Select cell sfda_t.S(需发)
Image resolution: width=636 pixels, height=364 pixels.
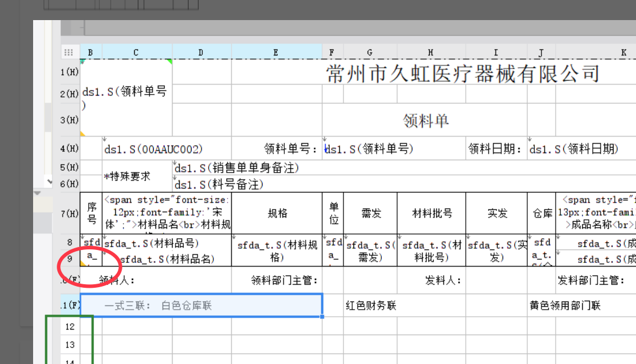370,251
